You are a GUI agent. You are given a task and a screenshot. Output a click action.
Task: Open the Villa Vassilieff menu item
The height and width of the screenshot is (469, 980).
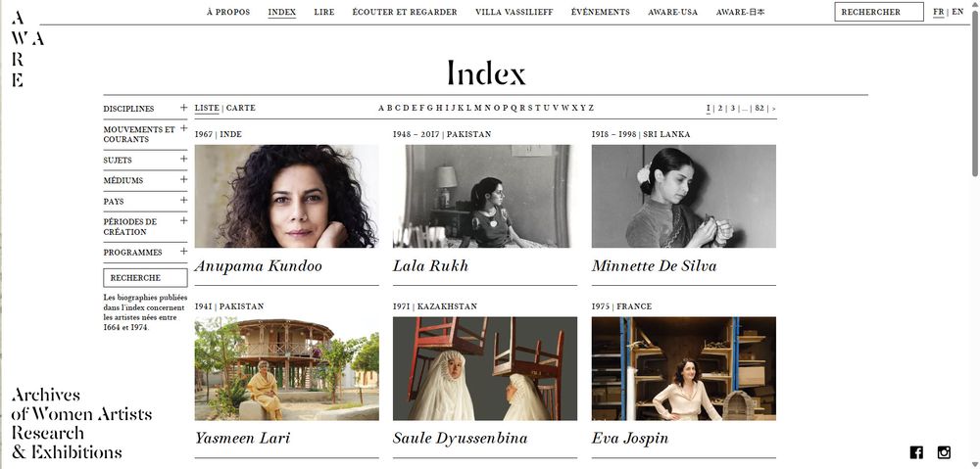(x=514, y=12)
